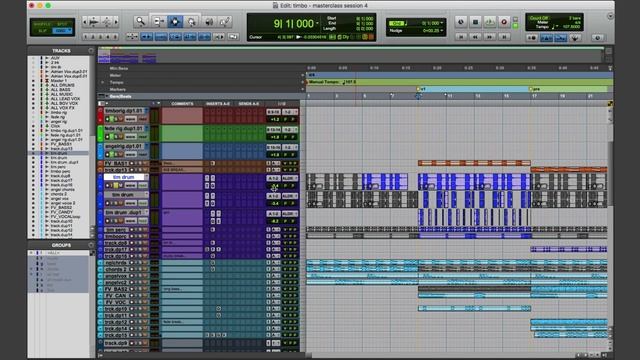Solo the timborig.dp1.01 track
The image size is (640, 360).
[x=116, y=119]
